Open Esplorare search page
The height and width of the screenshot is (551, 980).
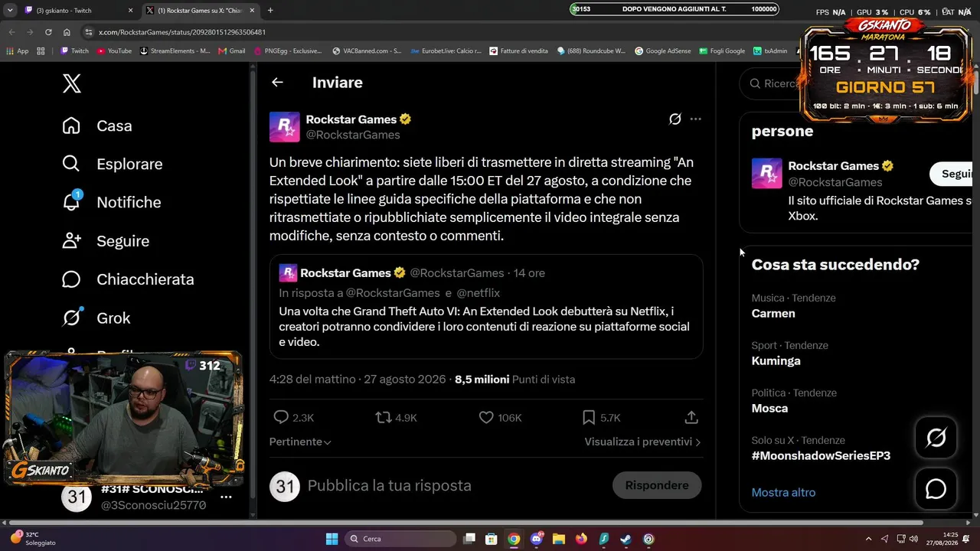[x=113, y=164]
